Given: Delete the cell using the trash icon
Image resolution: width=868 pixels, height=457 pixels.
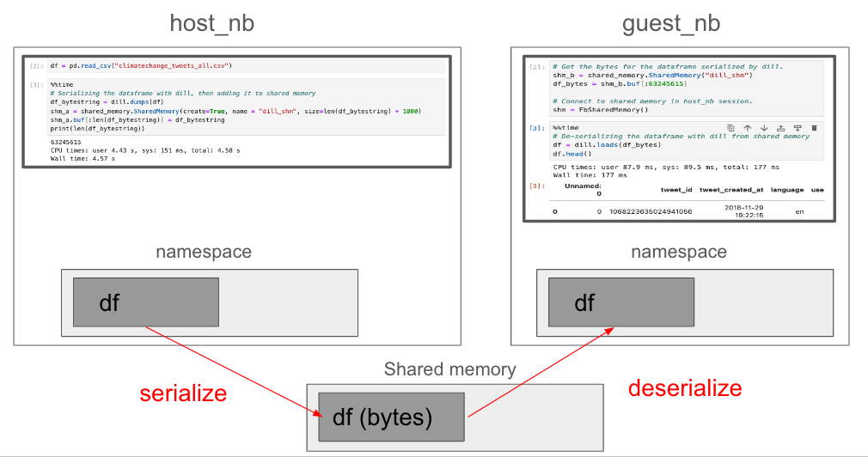Looking at the screenshot, I should pyautogui.click(x=814, y=128).
